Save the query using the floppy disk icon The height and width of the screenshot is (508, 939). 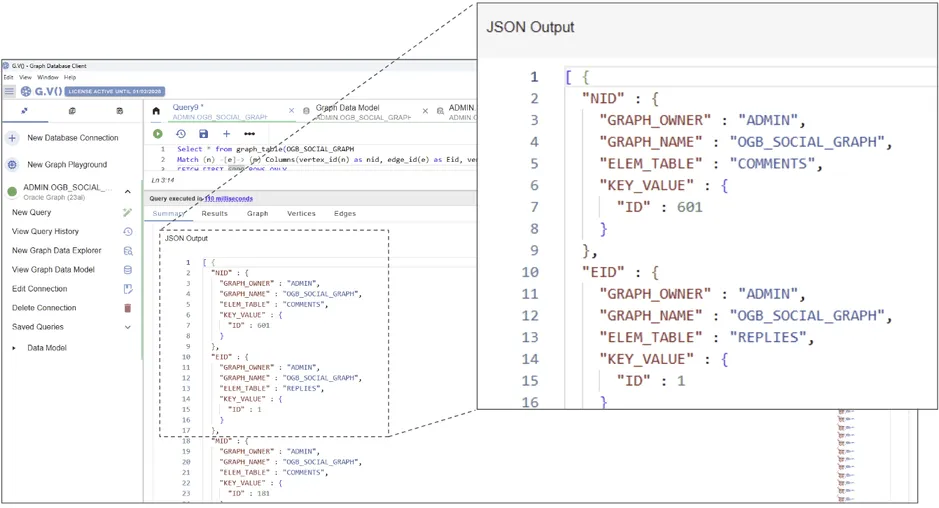pos(204,134)
